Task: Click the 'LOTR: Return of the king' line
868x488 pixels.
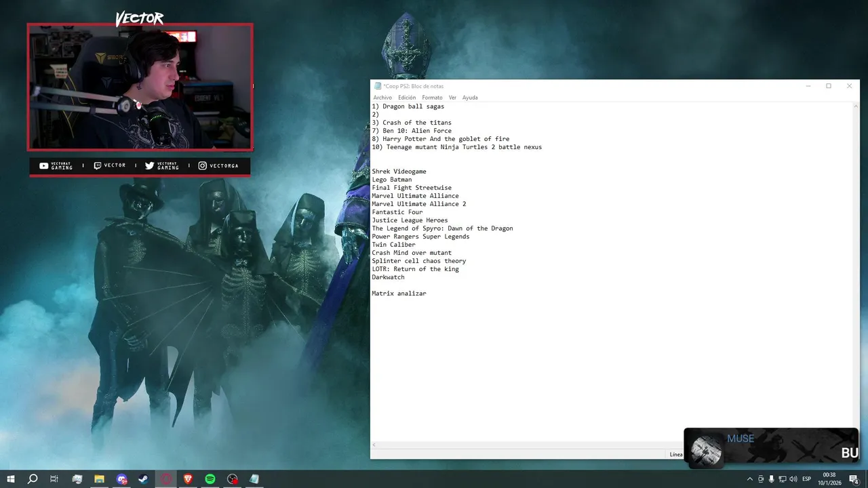Action: click(415, 269)
